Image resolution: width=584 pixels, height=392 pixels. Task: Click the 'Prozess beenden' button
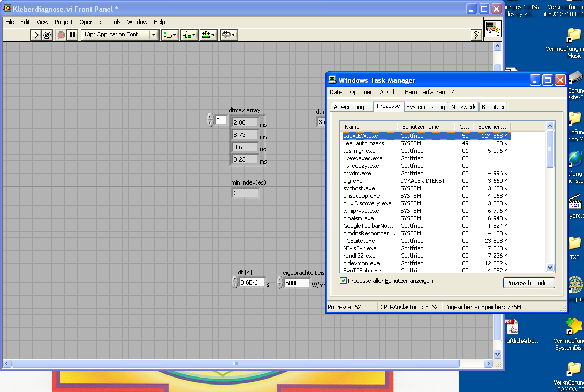529,283
